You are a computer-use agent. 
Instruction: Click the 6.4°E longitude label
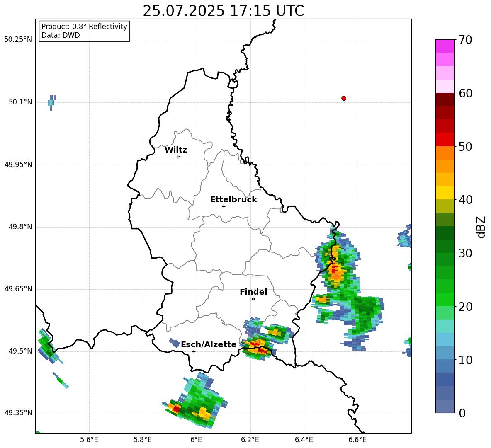click(304, 440)
